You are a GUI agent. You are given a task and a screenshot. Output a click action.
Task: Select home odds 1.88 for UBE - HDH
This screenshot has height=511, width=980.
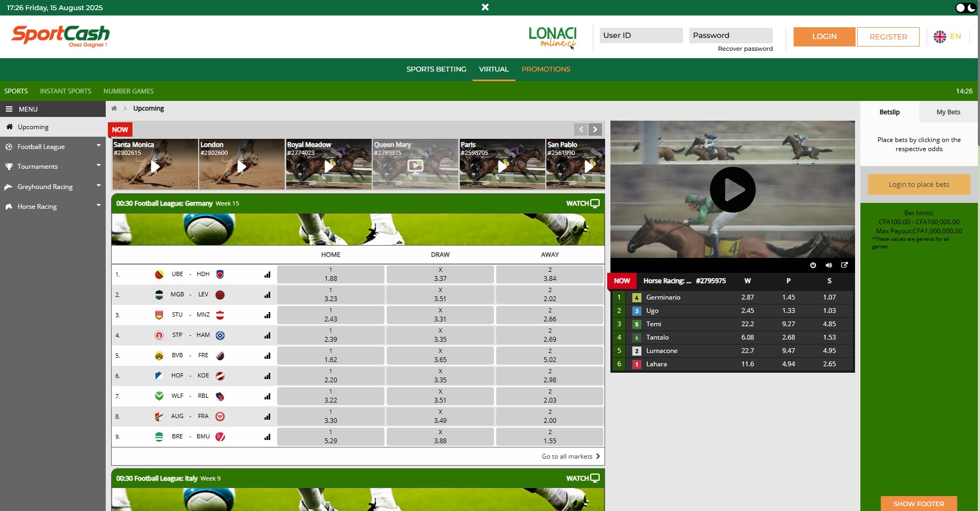pos(331,274)
